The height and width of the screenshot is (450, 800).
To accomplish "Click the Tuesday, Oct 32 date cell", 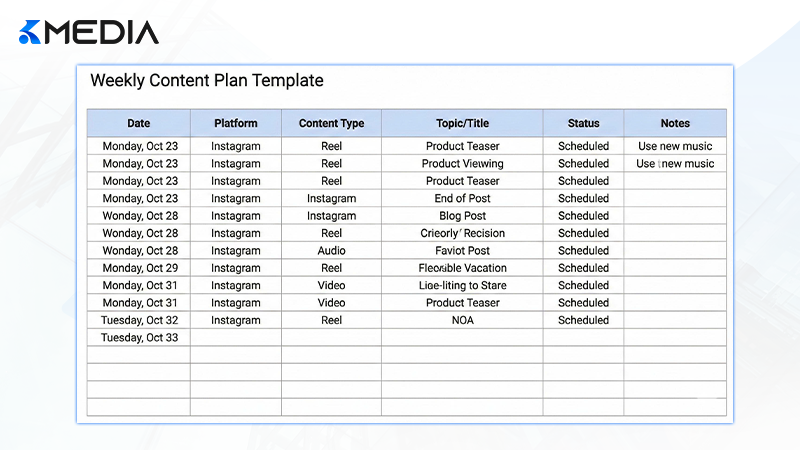I will pyautogui.click(x=139, y=320).
